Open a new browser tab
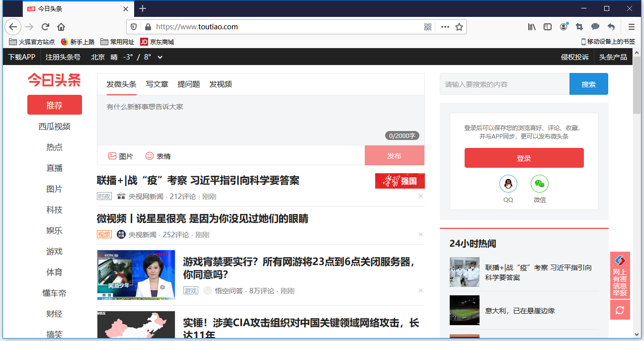644x341 pixels. point(143,8)
